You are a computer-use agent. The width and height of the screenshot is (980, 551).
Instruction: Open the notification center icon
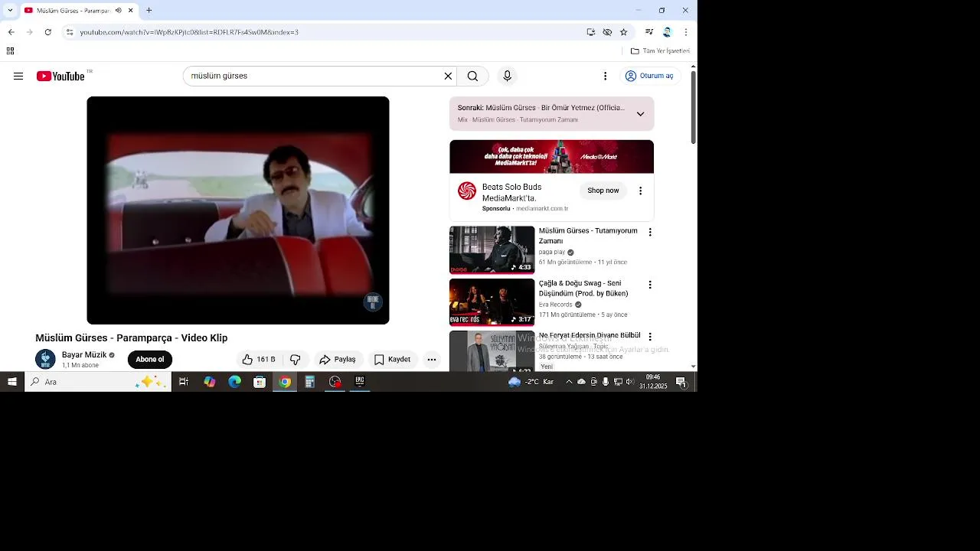(x=681, y=382)
